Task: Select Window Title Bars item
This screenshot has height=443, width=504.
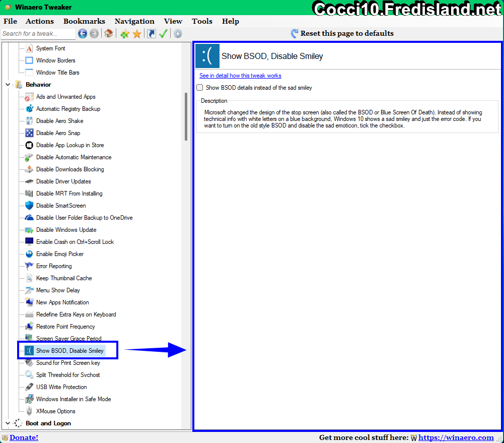Action: pos(58,73)
